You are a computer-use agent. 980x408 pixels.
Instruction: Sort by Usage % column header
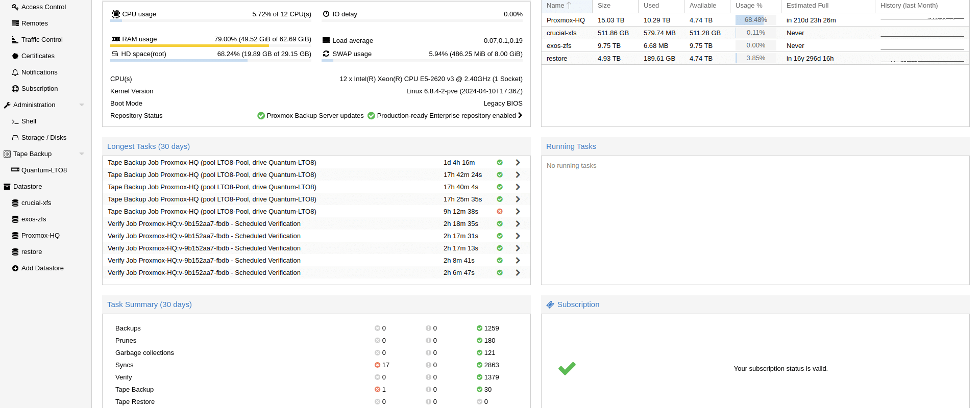(x=755, y=6)
